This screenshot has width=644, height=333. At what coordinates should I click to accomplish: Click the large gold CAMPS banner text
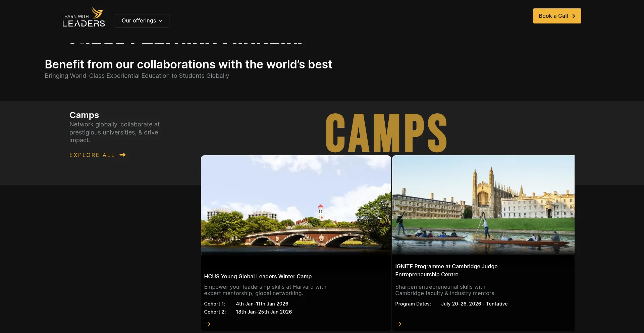pos(386,133)
